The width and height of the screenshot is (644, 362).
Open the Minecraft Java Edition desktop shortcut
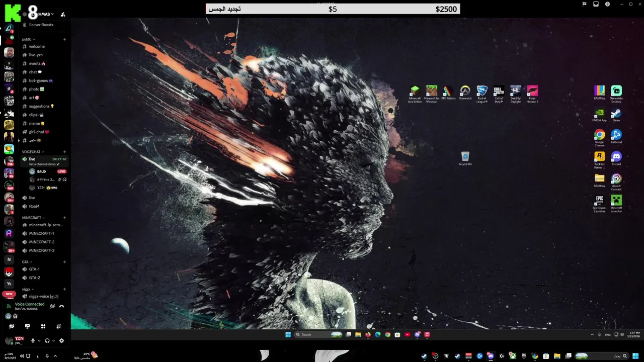[x=415, y=94]
